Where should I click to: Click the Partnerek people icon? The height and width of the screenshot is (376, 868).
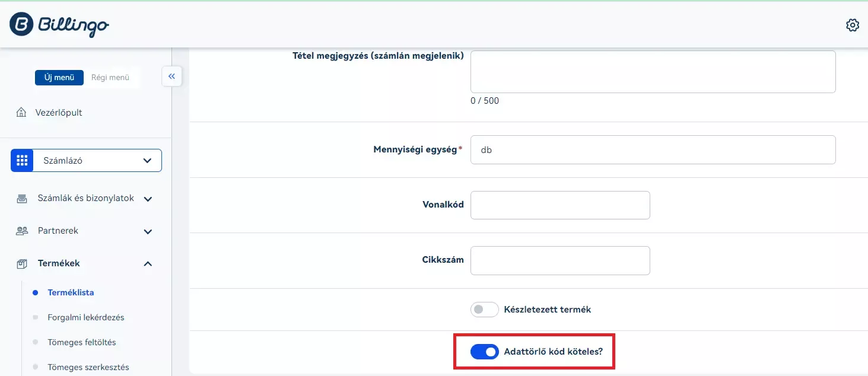coord(22,231)
